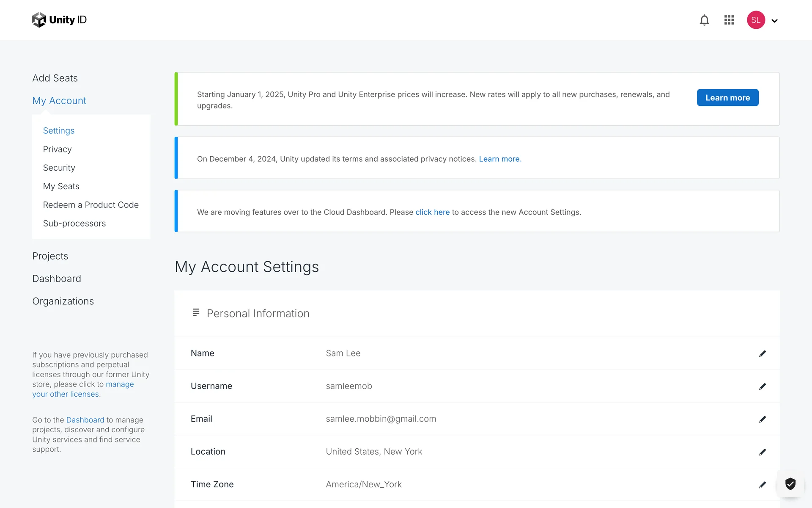Open the apps grid menu

tap(729, 20)
